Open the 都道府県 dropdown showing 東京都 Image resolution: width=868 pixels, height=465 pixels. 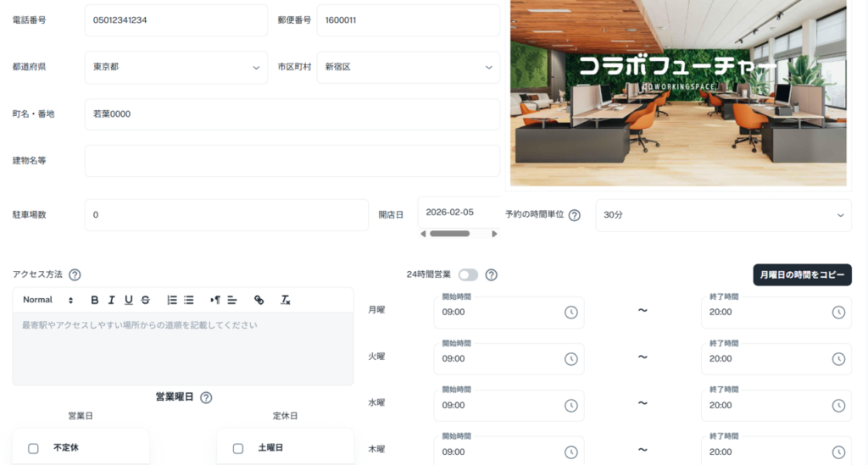click(x=176, y=68)
